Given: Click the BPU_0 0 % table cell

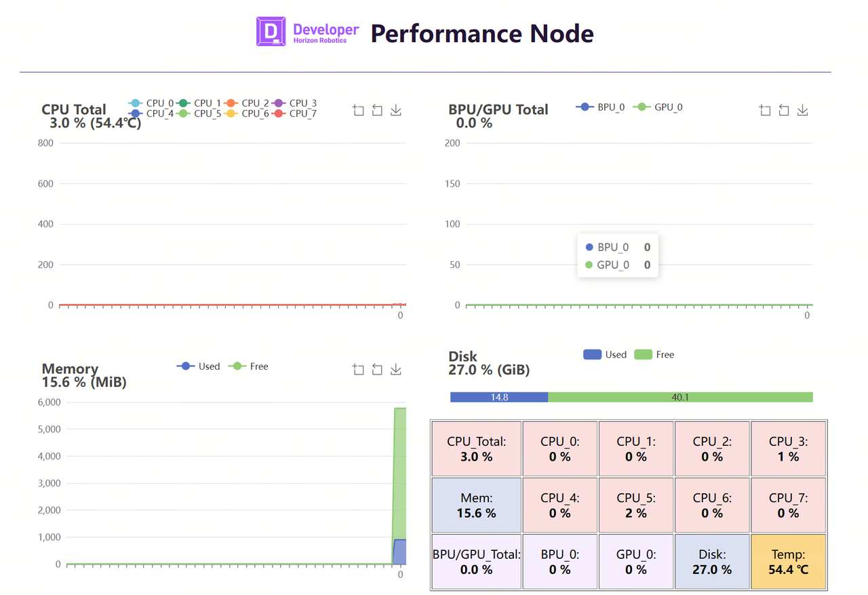Looking at the screenshot, I should coord(560,562).
